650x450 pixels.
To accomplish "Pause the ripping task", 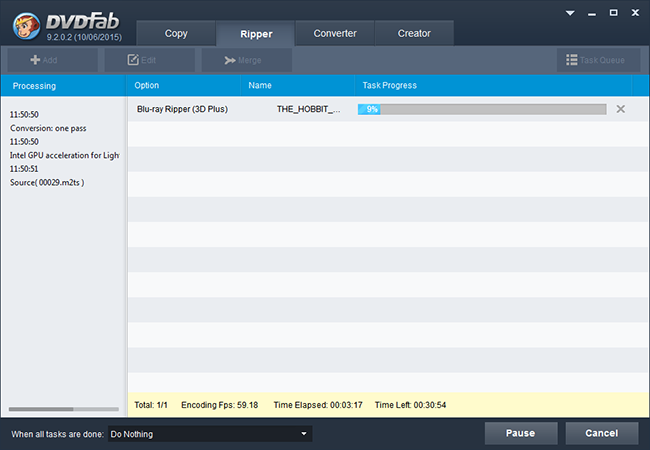I will point(521,433).
